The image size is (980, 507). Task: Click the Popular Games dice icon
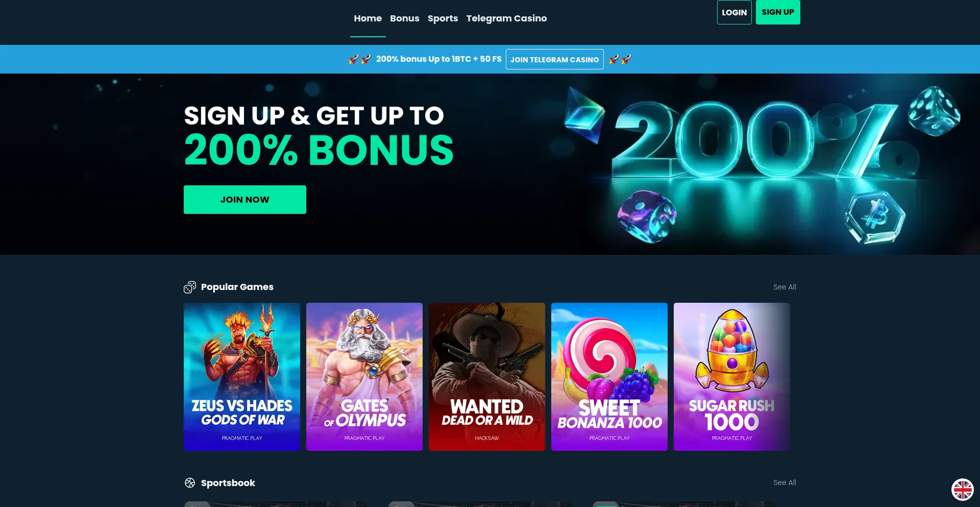(x=190, y=287)
